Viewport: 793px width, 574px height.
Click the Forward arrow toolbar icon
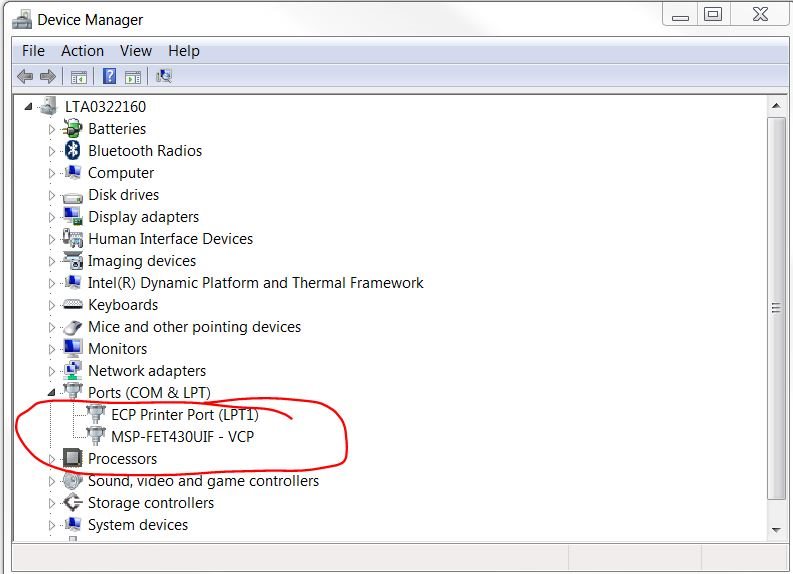48,77
